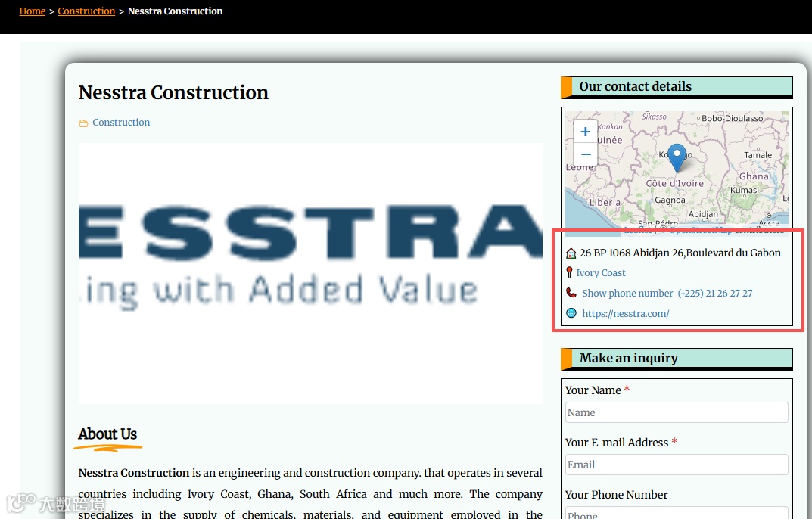Screen dimensions: 812x519
Task: Open the Nesstra logo image
Action: 311,273
